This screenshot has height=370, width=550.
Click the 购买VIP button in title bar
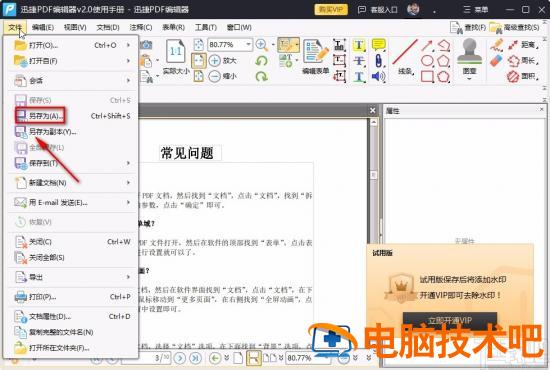pyautogui.click(x=331, y=9)
